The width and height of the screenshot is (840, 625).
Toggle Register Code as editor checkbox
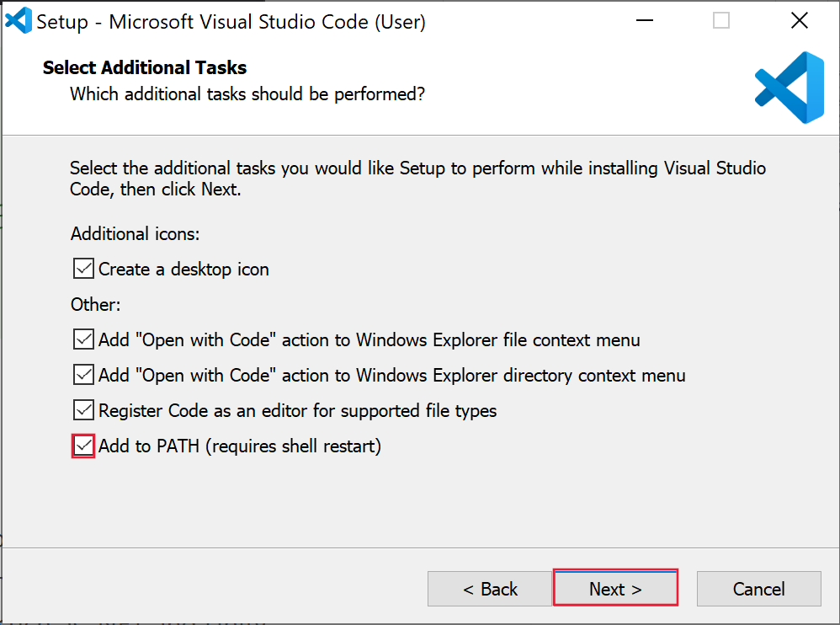83,410
